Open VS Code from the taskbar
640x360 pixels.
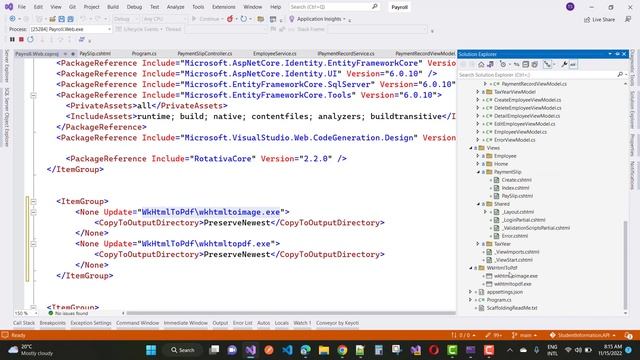287,350
